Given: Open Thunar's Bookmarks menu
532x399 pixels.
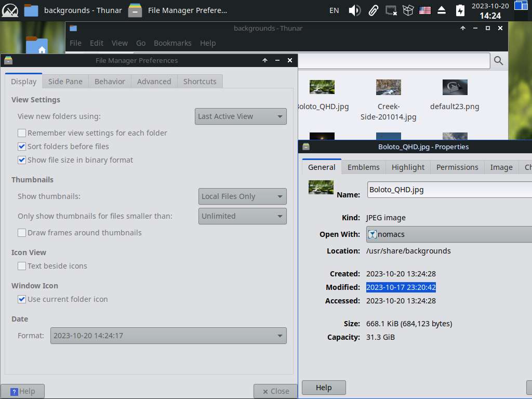Looking at the screenshot, I should [x=172, y=43].
